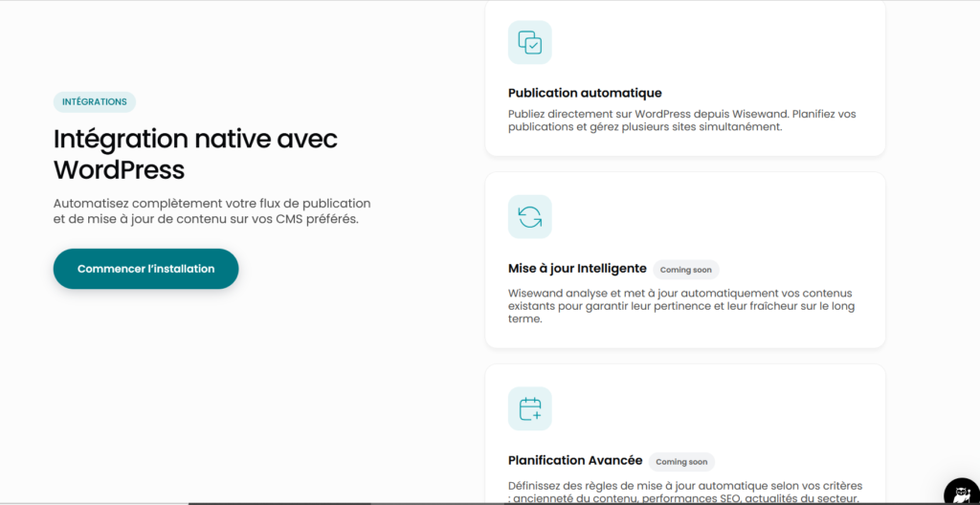Screen dimensions: 980x505
Task: Click the Planification Avancée calendar icon
Action: (x=529, y=408)
